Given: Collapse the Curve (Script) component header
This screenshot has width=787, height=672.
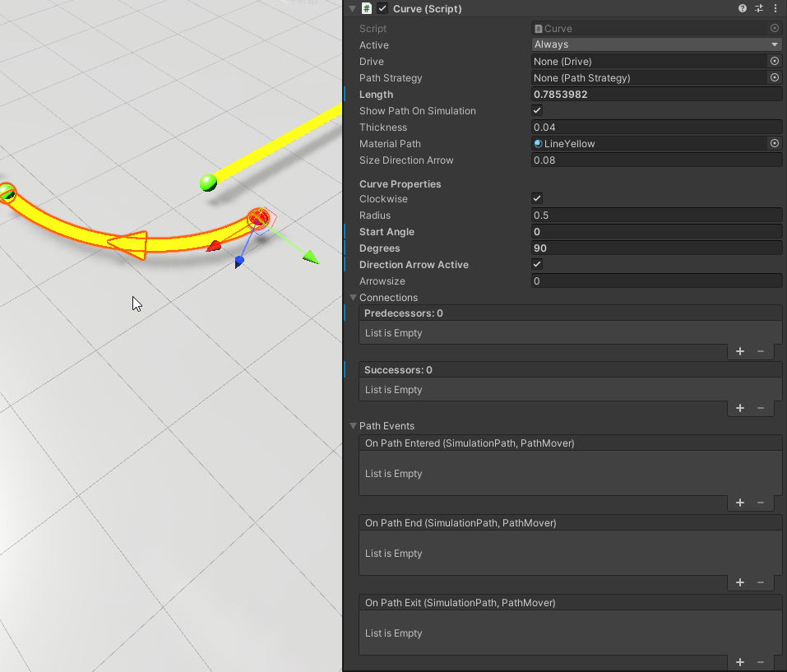Looking at the screenshot, I should tap(353, 8).
